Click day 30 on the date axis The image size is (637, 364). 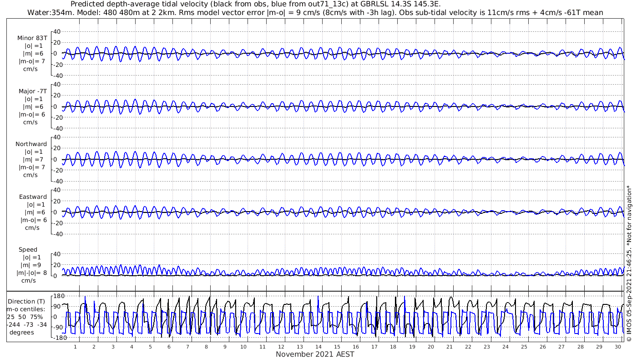pyautogui.click(x=618, y=347)
